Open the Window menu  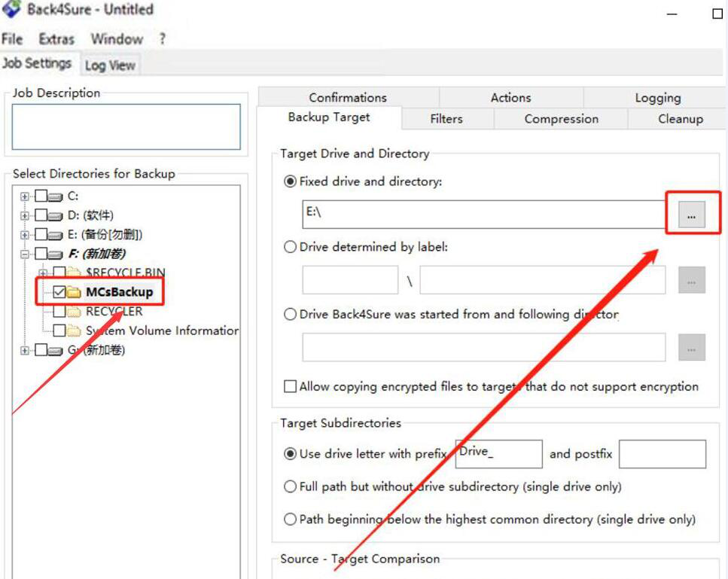click(x=117, y=39)
